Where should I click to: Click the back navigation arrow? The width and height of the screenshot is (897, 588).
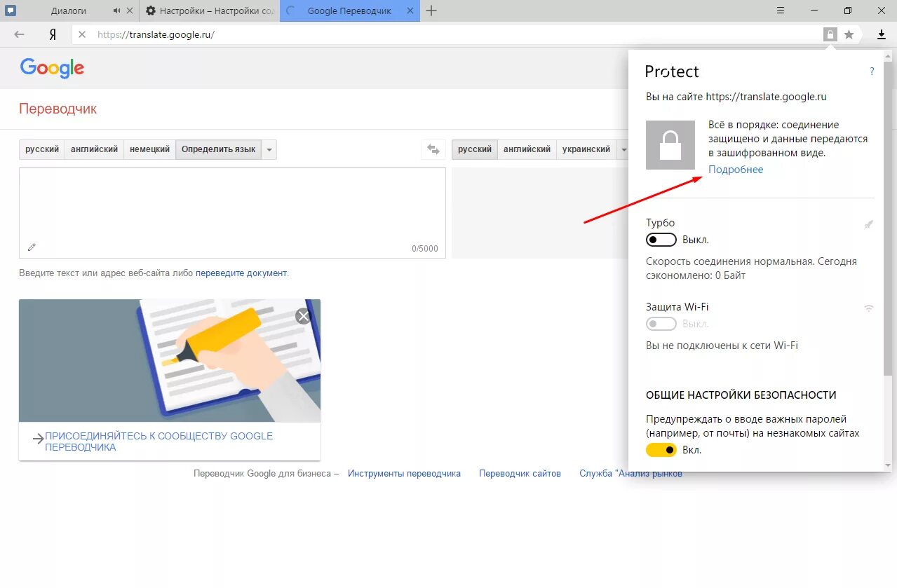point(19,34)
